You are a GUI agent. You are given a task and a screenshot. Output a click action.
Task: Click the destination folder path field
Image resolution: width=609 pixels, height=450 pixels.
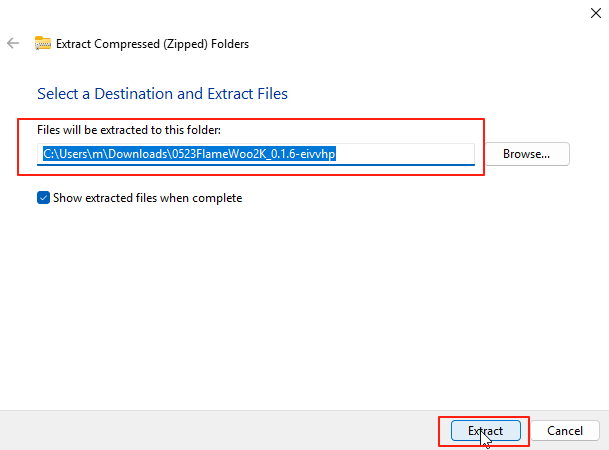point(255,154)
